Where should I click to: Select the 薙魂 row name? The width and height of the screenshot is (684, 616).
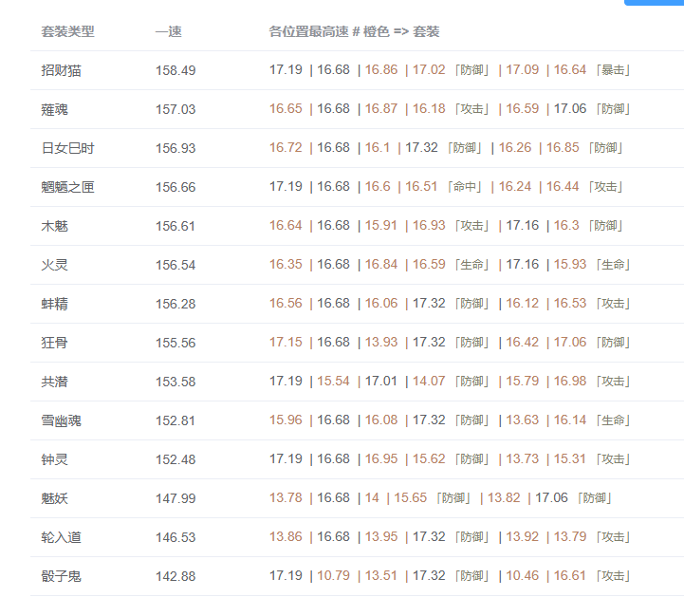pyautogui.click(x=54, y=109)
